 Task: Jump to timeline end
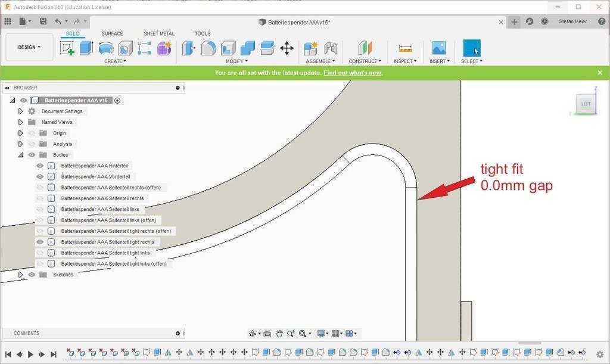(54, 354)
